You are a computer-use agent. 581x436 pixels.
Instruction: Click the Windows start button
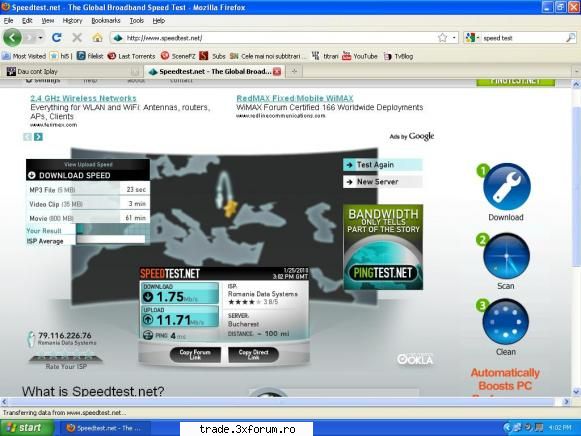pos(26,428)
